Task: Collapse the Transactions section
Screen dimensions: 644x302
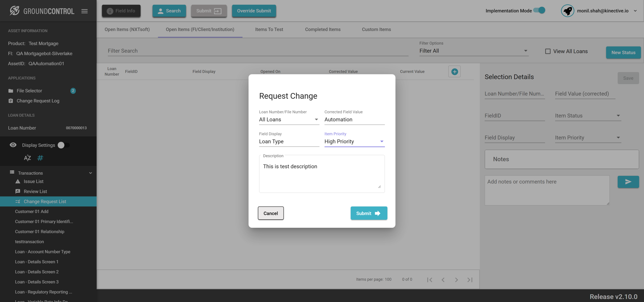Action: click(x=91, y=173)
